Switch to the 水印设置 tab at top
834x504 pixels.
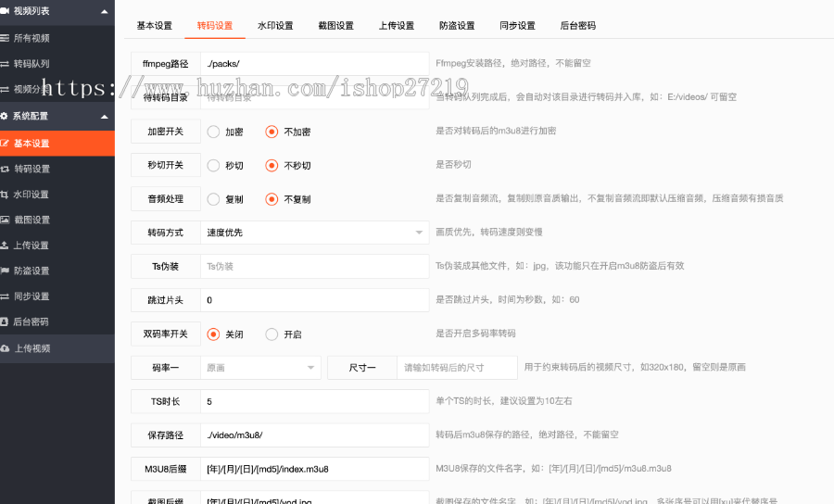pos(275,26)
